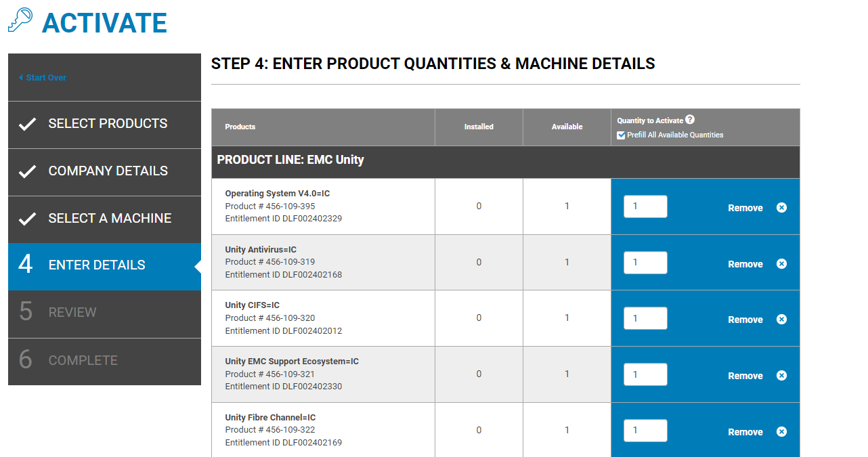The height and width of the screenshot is (457, 868).
Task: Select the REVIEW step
Action: click(x=72, y=312)
